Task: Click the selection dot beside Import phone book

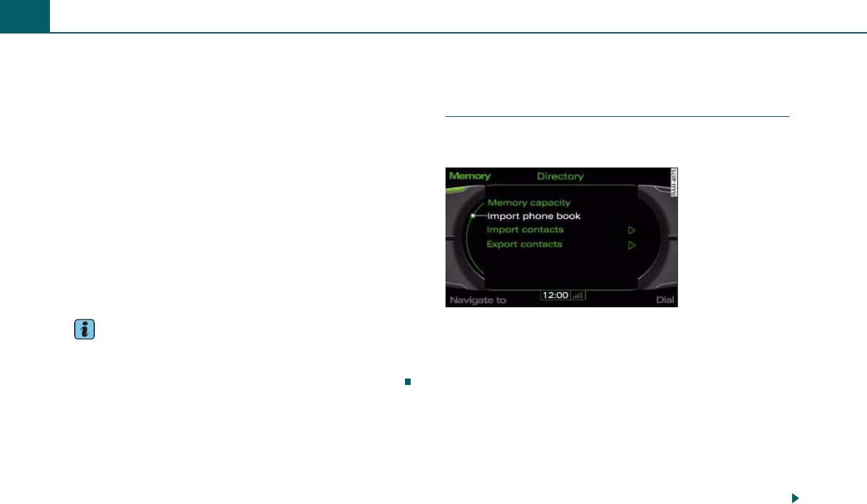Action: [x=473, y=216]
